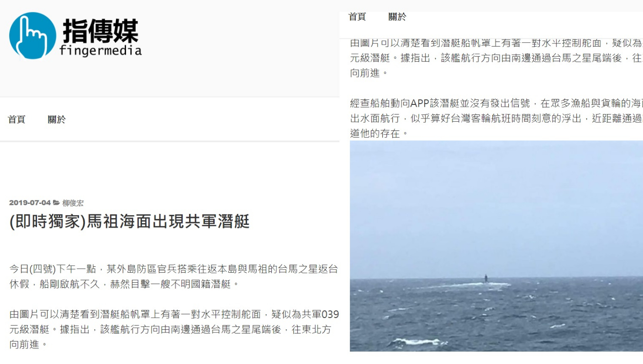Click the submarine silhouette on the horizon
This screenshot has width=643, height=364.
(485, 278)
